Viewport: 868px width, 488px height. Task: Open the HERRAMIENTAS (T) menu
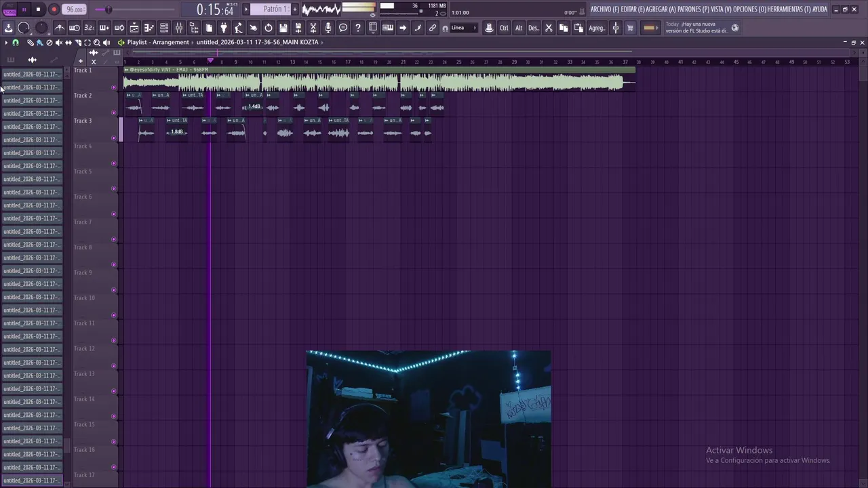click(x=789, y=9)
